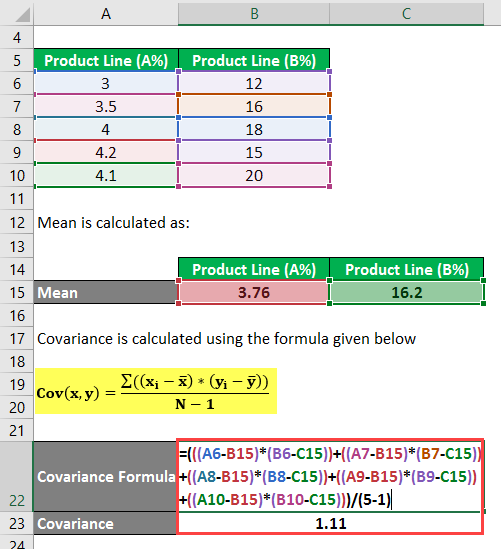Select row 18 header
Viewport: 501px width, 549px height.
16,361
